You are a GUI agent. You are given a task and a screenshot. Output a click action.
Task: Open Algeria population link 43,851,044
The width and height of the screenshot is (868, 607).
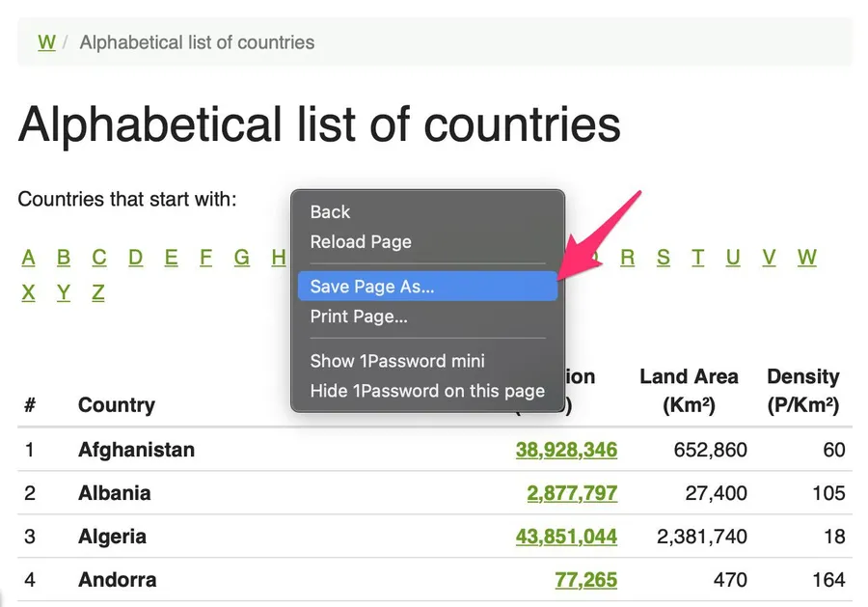pos(566,537)
